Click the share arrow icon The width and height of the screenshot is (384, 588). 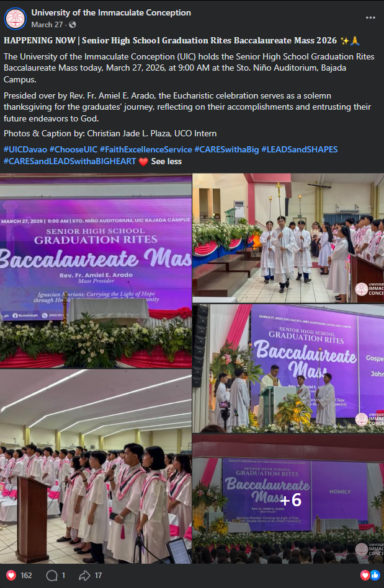pyautogui.click(x=84, y=575)
